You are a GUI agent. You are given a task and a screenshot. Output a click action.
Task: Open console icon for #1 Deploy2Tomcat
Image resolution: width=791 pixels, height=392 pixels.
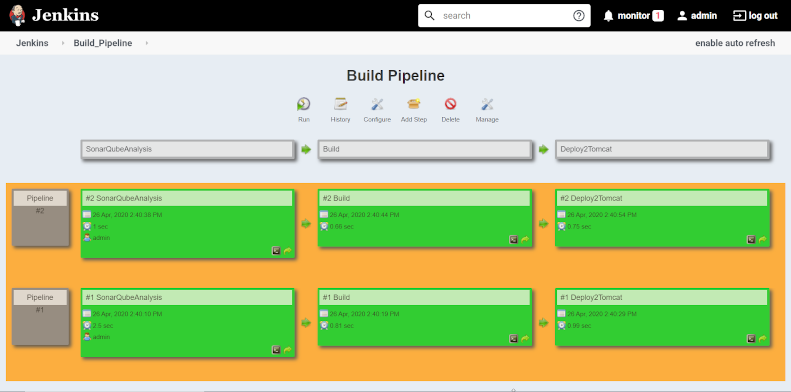(751, 339)
